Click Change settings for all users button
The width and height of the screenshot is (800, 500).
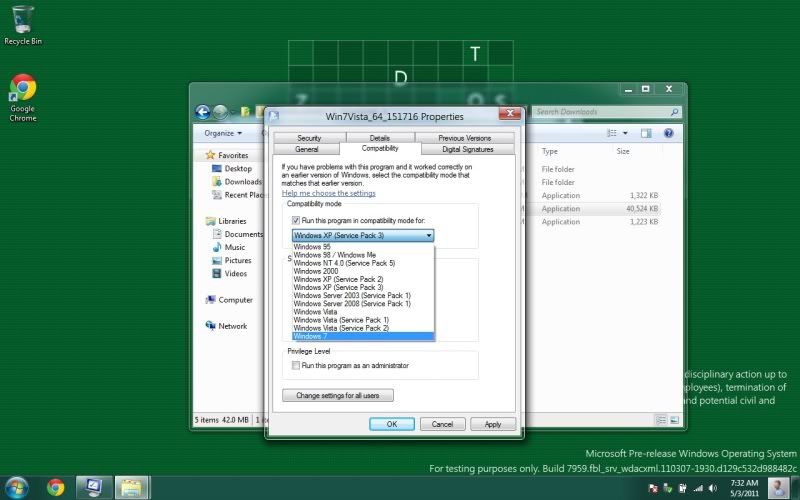[338, 395]
